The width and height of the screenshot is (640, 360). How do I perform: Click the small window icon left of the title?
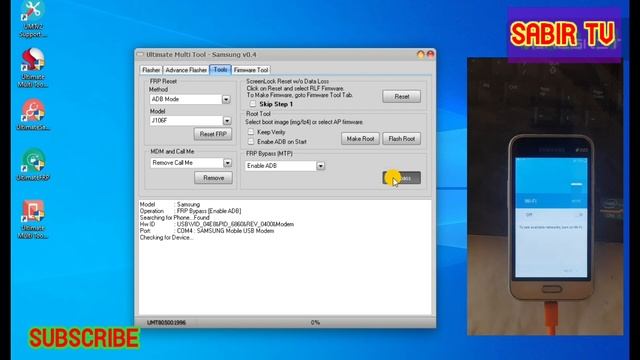tap(140, 54)
